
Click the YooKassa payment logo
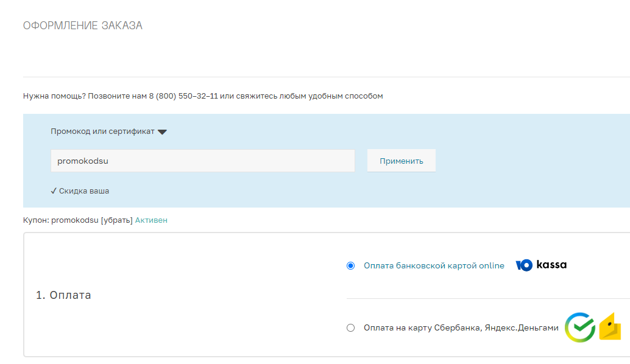click(541, 265)
